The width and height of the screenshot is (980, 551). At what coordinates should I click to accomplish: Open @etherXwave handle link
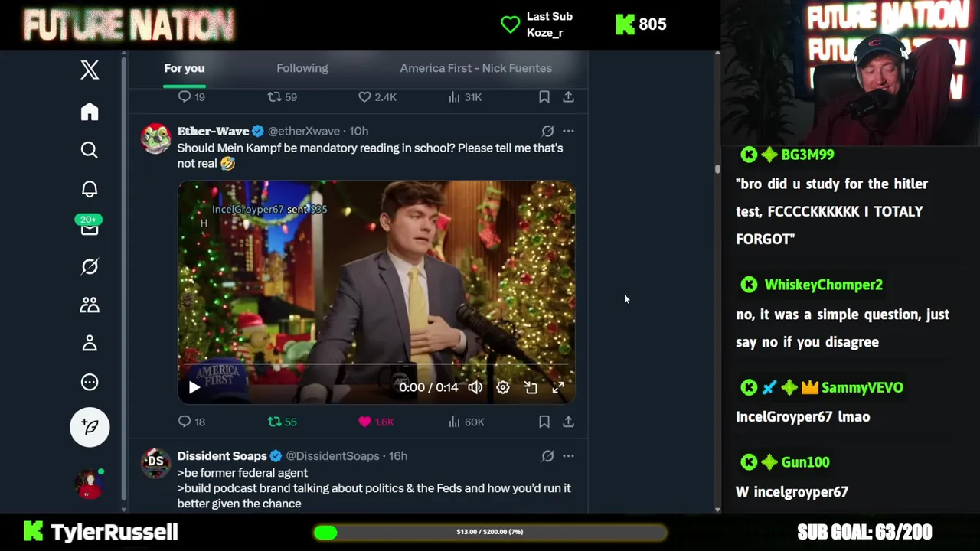[x=303, y=131]
